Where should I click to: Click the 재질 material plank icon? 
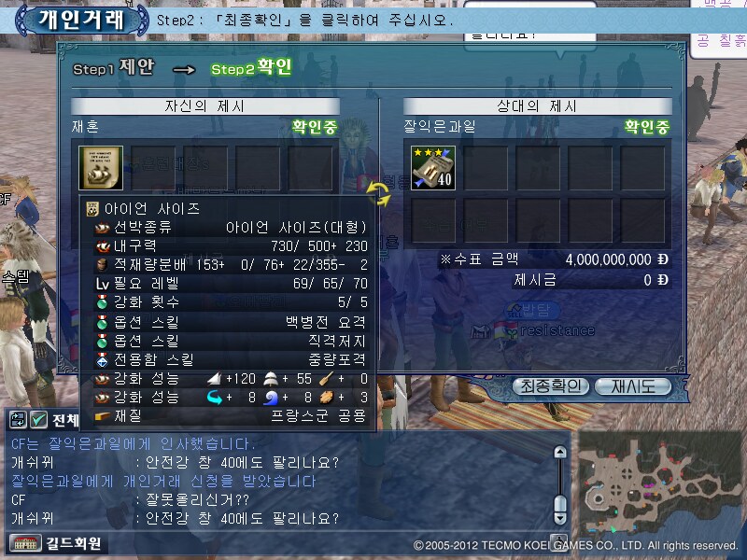(x=103, y=416)
